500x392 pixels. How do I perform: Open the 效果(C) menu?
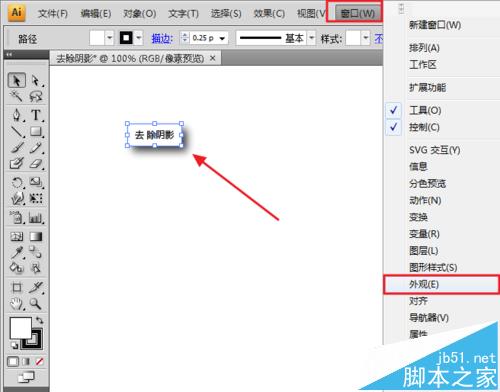tap(269, 14)
